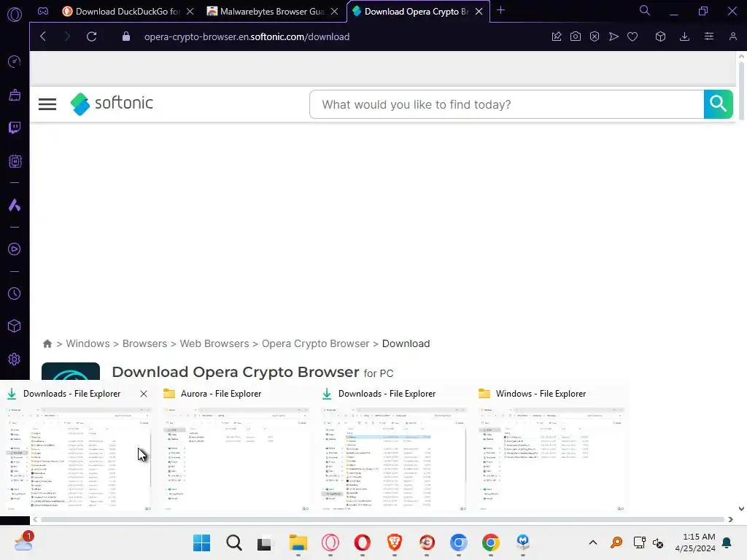Image resolution: width=747 pixels, height=560 pixels.
Task: Close the DuckDuckGo tab
Action: point(190,12)
